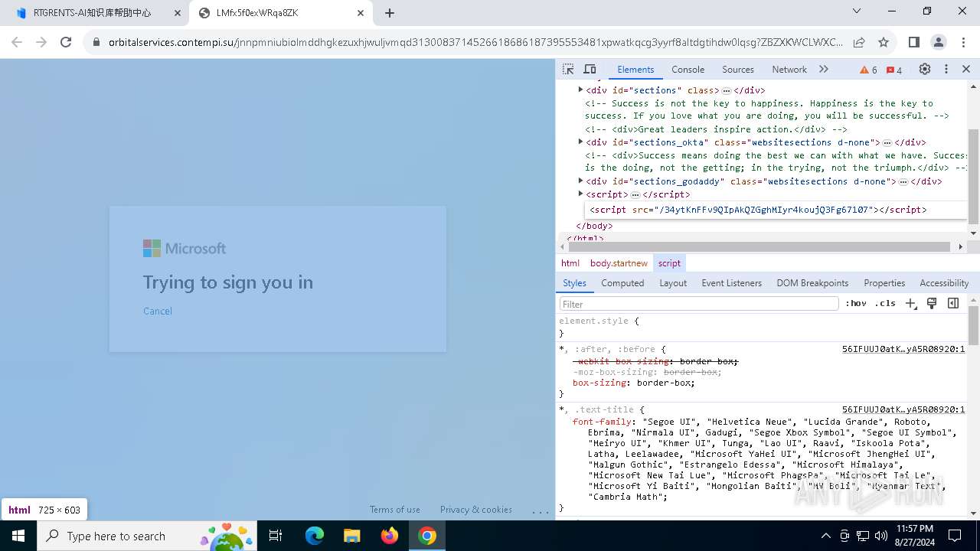This screenshot has width=980, height=551.
Task: Click the styles Filter input field
Action: click(699, 304)
